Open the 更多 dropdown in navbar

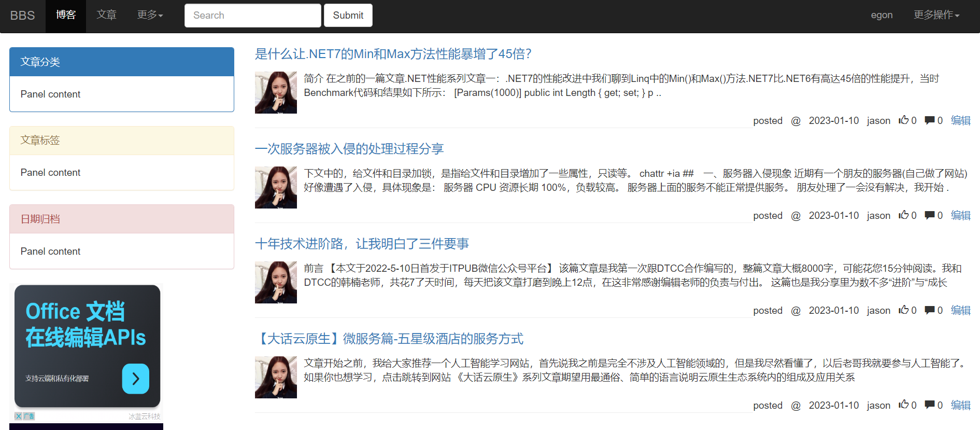click(150, 15)
